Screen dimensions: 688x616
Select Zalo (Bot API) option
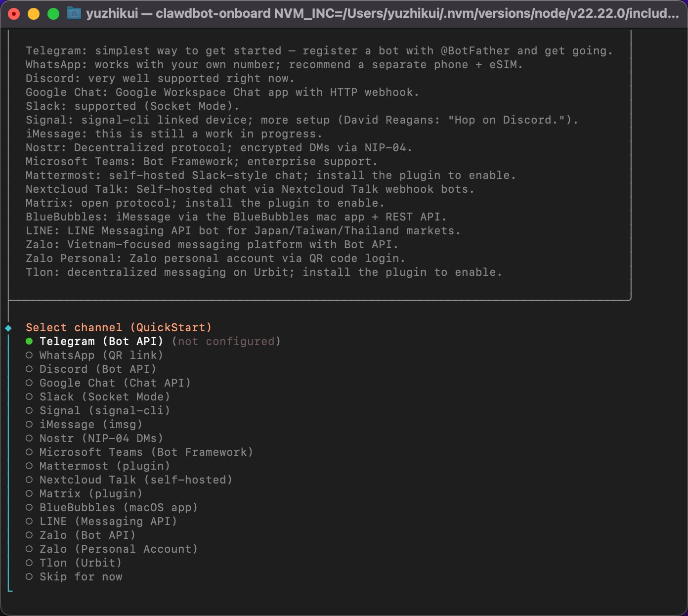[x=81, y=535]
